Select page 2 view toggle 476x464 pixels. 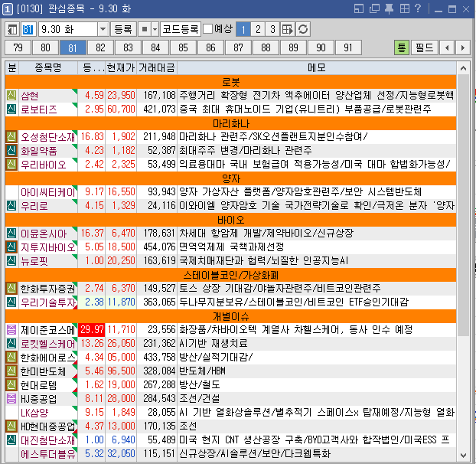pos(257,29)
